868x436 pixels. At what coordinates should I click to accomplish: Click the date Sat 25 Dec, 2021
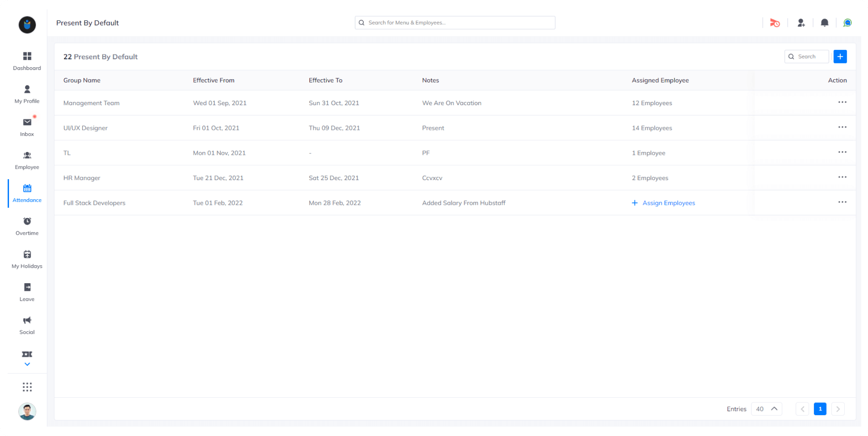pos(334,178)
